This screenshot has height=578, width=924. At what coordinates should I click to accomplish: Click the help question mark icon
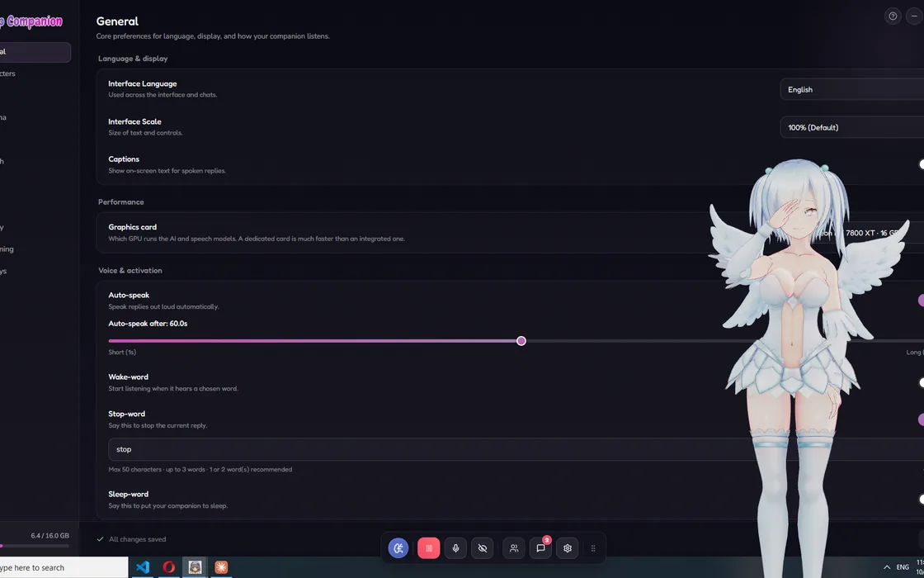[x=893, y=16]
